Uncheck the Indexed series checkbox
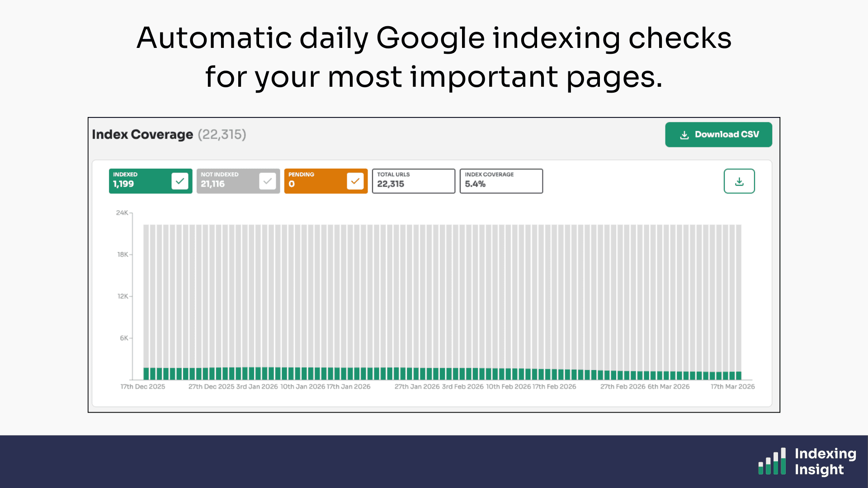Screen dimensions: 868x488 point(180,181)
